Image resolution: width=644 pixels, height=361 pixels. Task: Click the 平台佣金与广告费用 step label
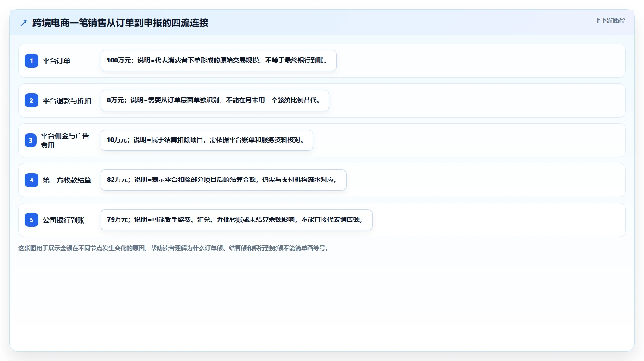[x=65, y=140]
